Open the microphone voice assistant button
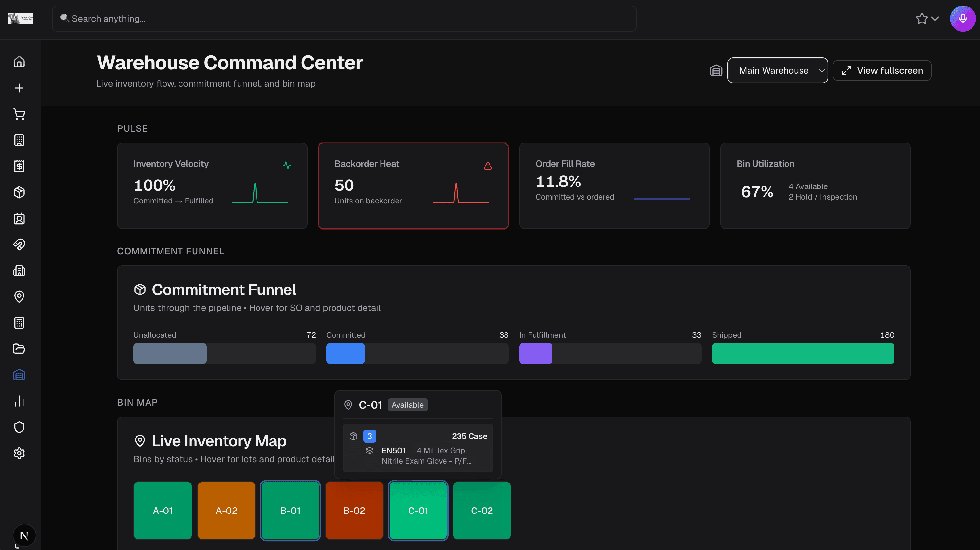 962,18
